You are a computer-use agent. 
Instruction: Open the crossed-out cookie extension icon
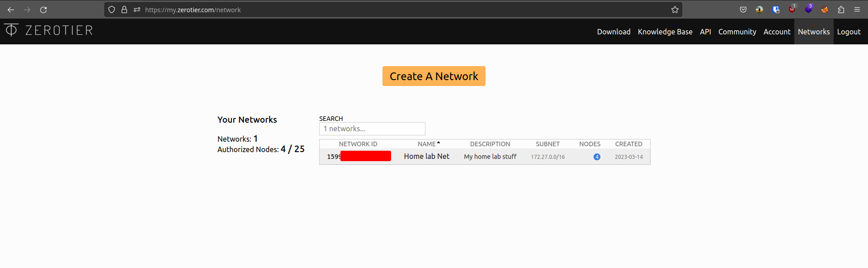coord(825,10)
